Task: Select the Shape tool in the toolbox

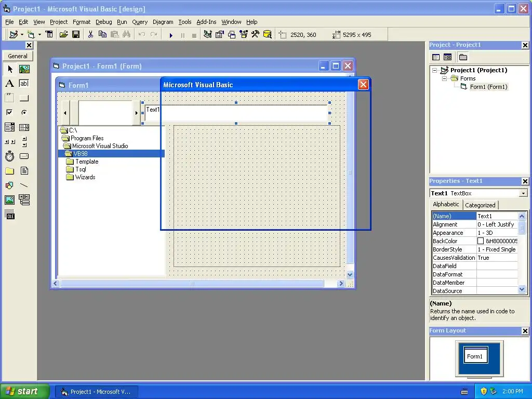Action: 10,185
